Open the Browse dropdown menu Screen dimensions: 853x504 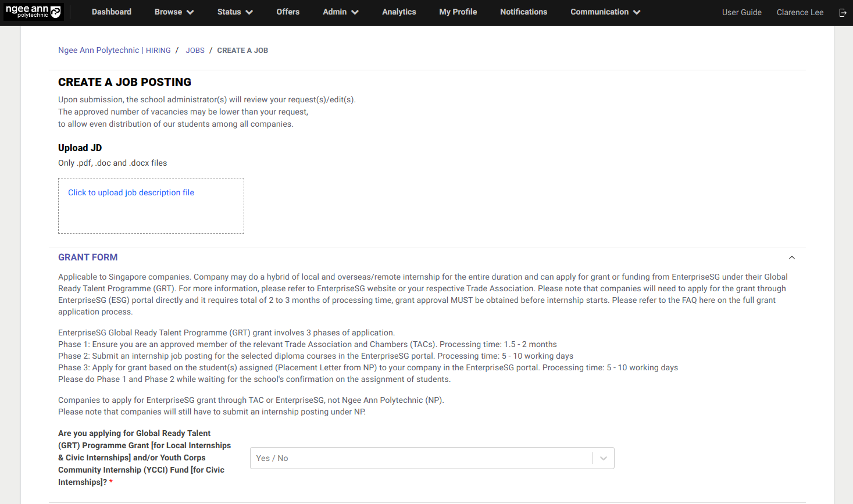(x=174, y=12)
